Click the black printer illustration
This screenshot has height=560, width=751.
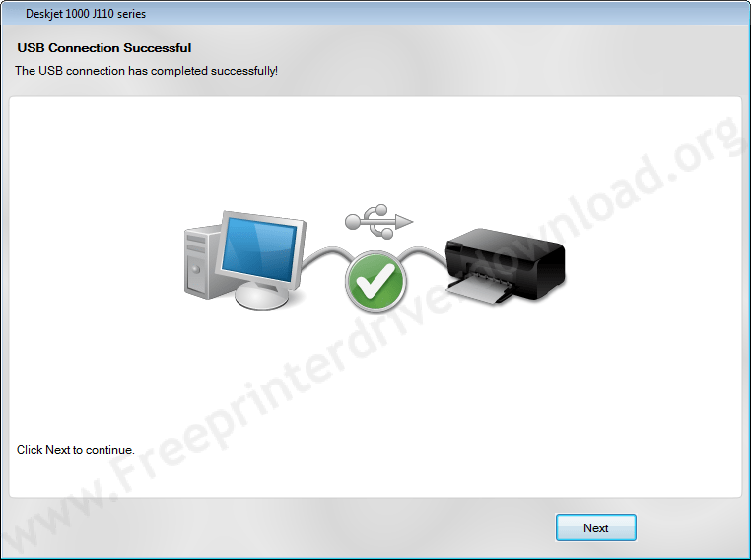(x=506, y=266)
